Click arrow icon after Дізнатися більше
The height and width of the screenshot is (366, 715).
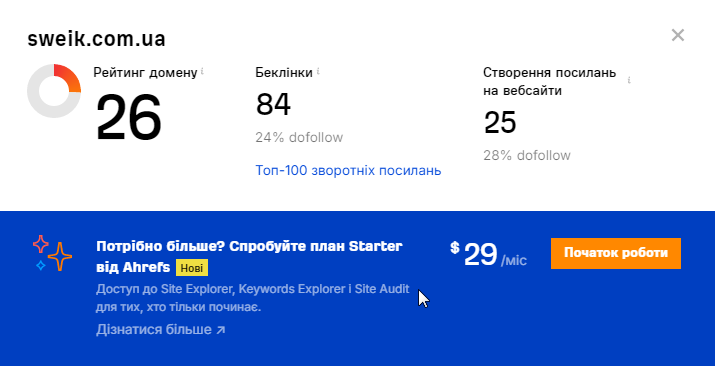[x=220, y=330]
